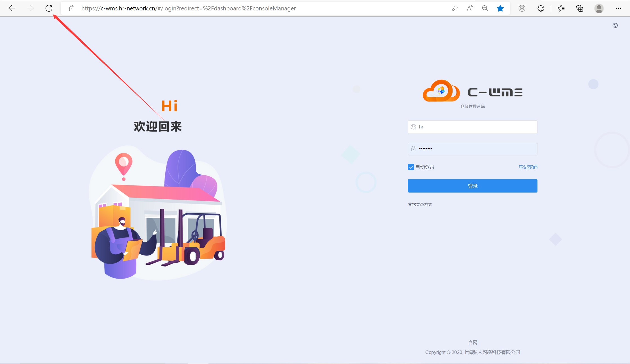The image size is (630, 364).
Task: Click the browser back arrow
Action: (12, 8)
